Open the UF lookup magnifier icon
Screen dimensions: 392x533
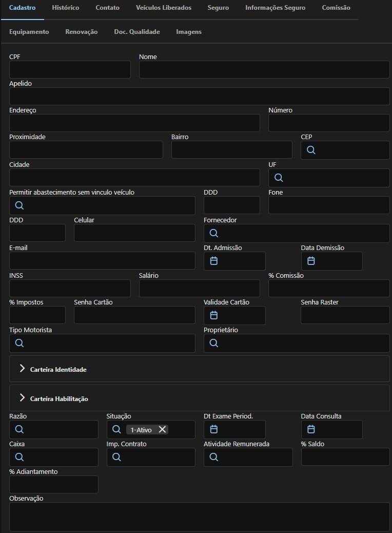(x=279, y=178)
